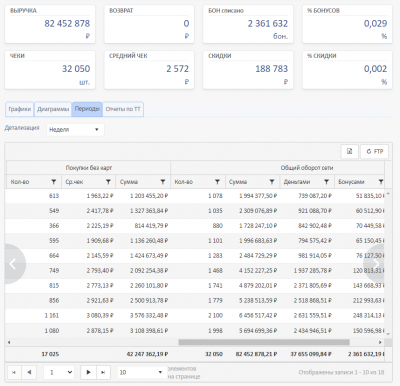
Task: Filter the Деньгами column
Action: click(x=326, y=182)
